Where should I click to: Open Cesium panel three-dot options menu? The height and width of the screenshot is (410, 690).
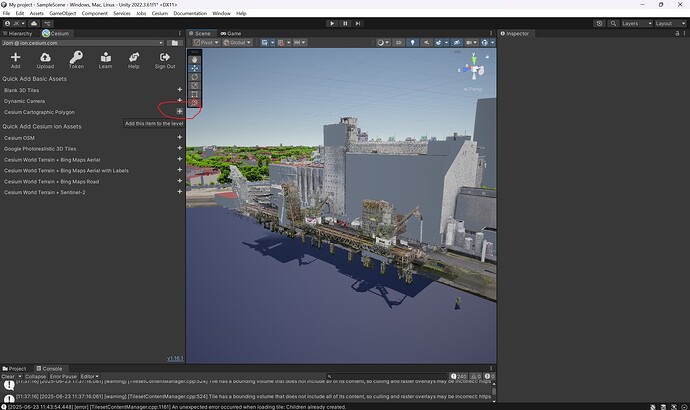pos(180,33)
